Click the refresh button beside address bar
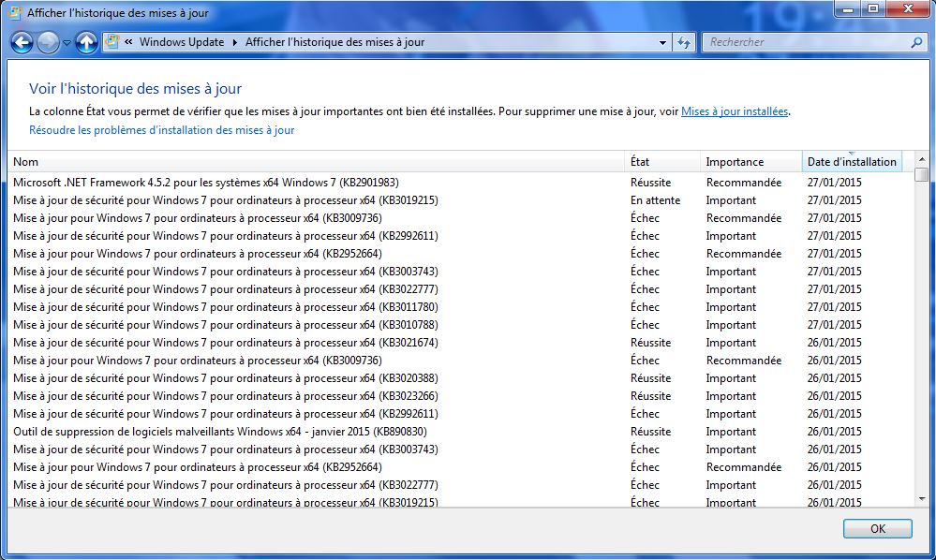This screenshot has height=560, width=936. [684, 42]
